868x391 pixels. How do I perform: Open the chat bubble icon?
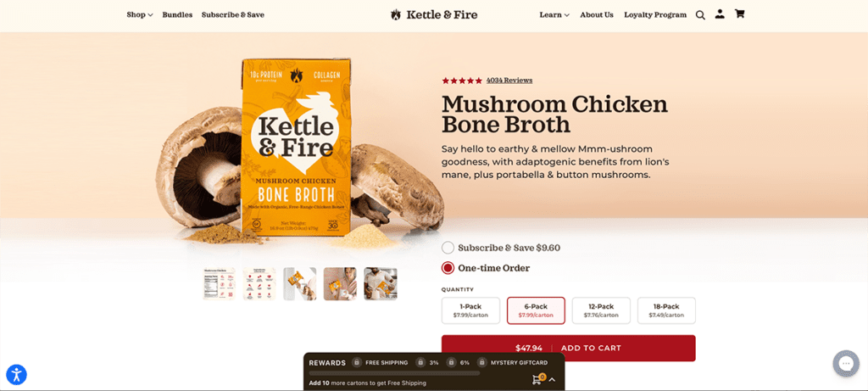846,363
